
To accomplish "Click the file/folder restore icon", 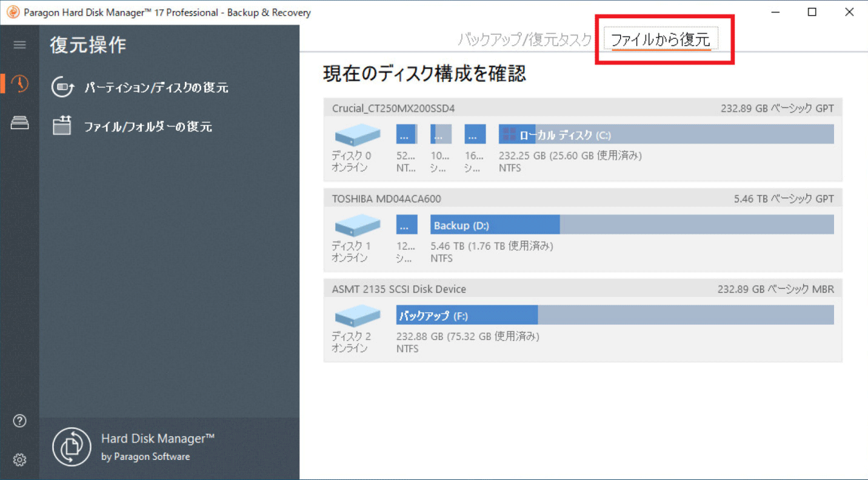I will (62, 125).
